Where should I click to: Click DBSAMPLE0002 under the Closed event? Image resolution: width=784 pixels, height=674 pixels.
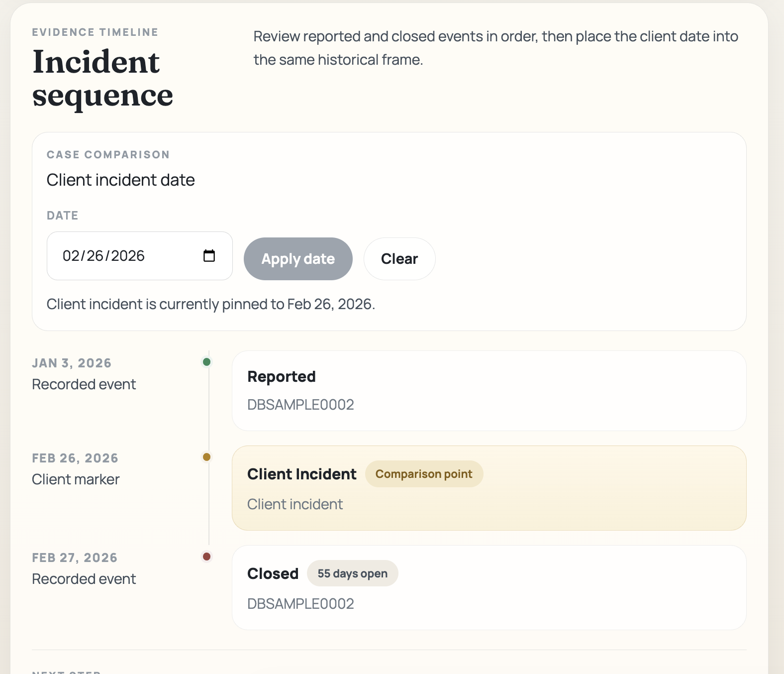tap(300, 604)
